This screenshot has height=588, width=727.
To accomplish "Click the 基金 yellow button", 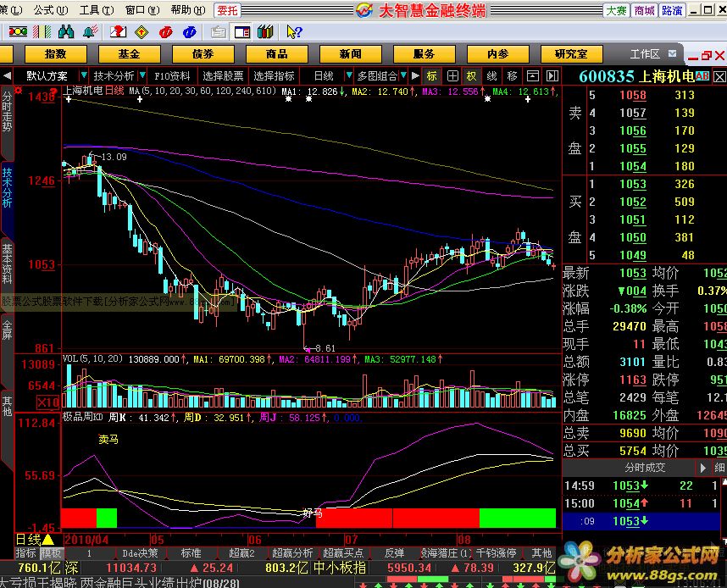I will [x=129, y=53].
